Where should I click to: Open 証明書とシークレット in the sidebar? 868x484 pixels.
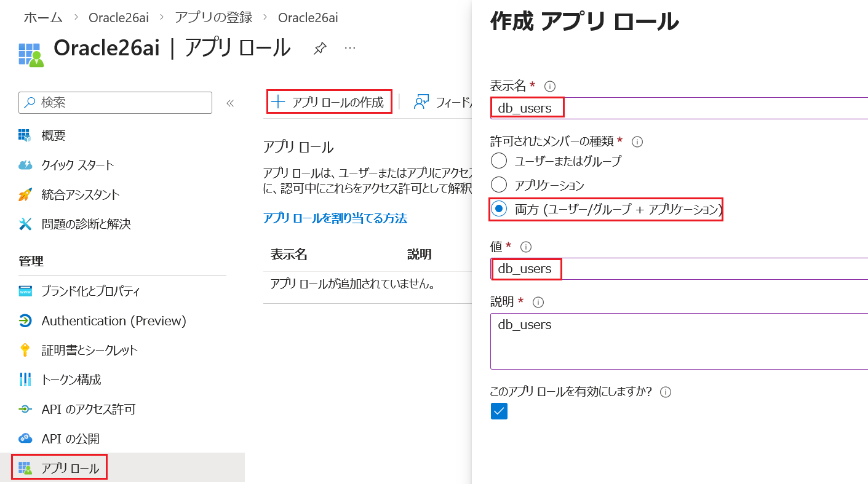click(90, 350)
